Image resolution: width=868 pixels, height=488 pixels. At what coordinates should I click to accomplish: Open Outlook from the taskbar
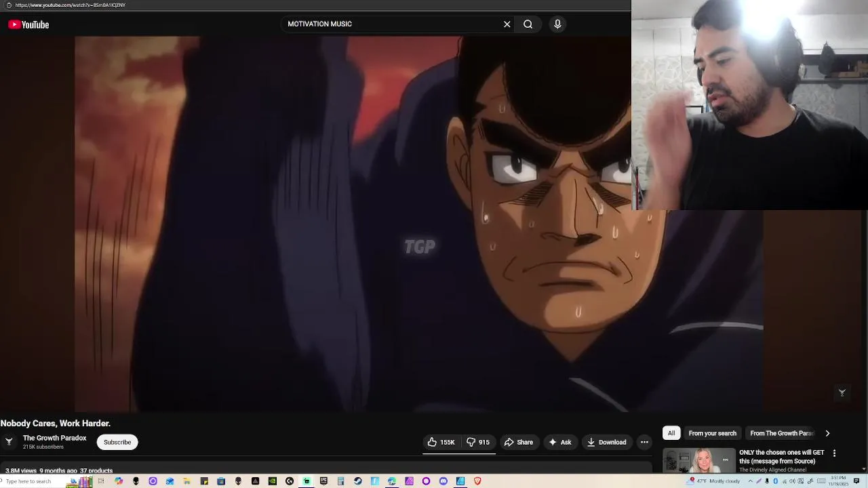170,481
